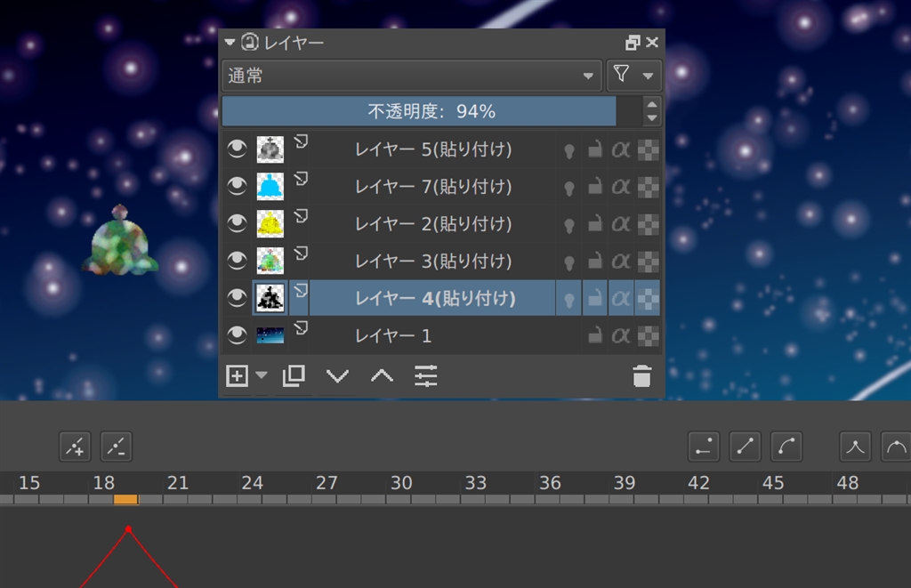Viewport: 911px width, 588px height.
Task: Select the レイヤー 5(貼り付け) layer thumbnail
Action: (270, 149)
